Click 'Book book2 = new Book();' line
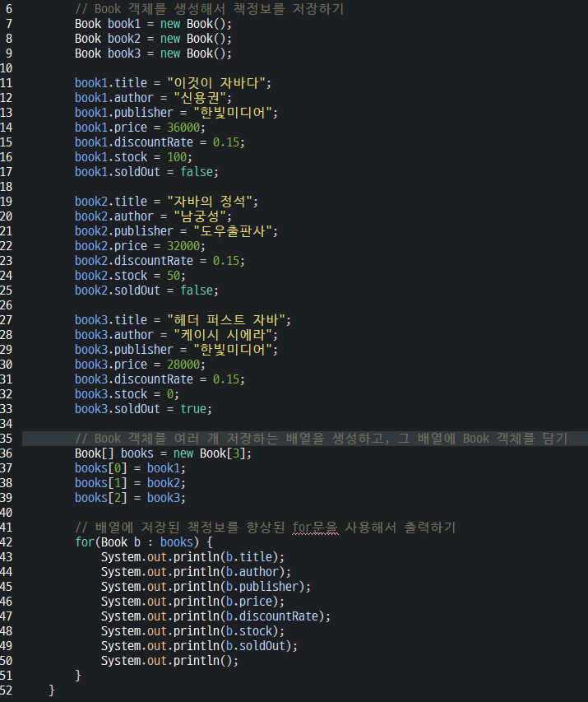This screenshot has height=702, width=588. tap(153, 39)
